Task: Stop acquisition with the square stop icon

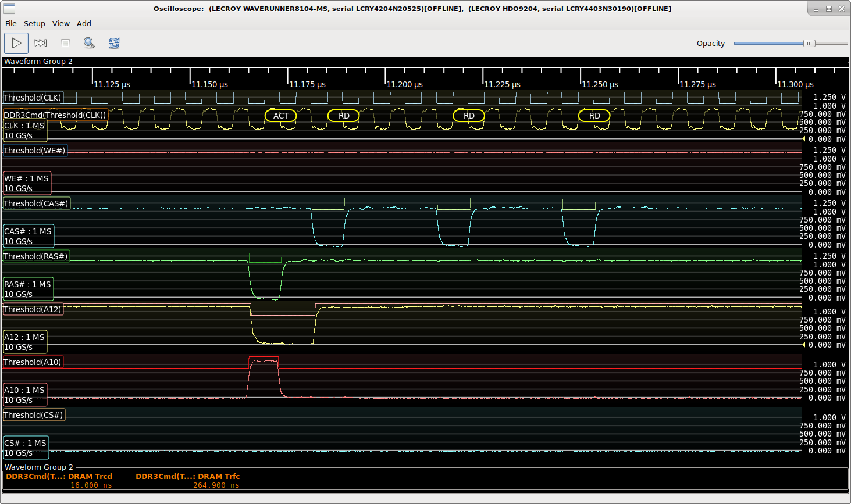Action: tap(65, 43)
